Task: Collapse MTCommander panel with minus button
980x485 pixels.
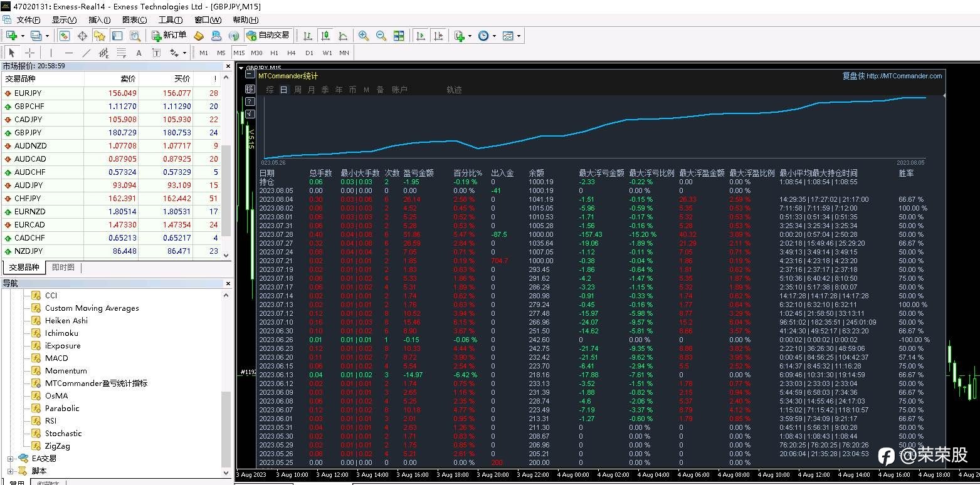Action: pos(250,75)
